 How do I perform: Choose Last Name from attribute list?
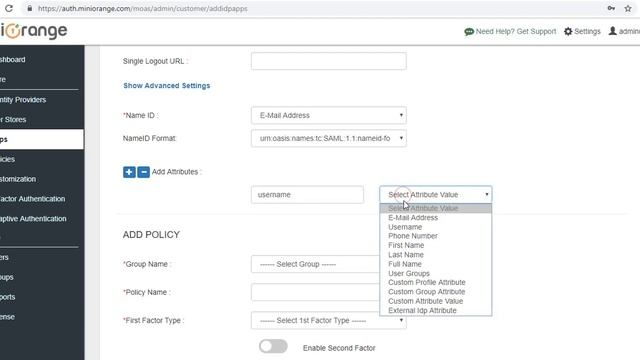click(x=436, y=255)
